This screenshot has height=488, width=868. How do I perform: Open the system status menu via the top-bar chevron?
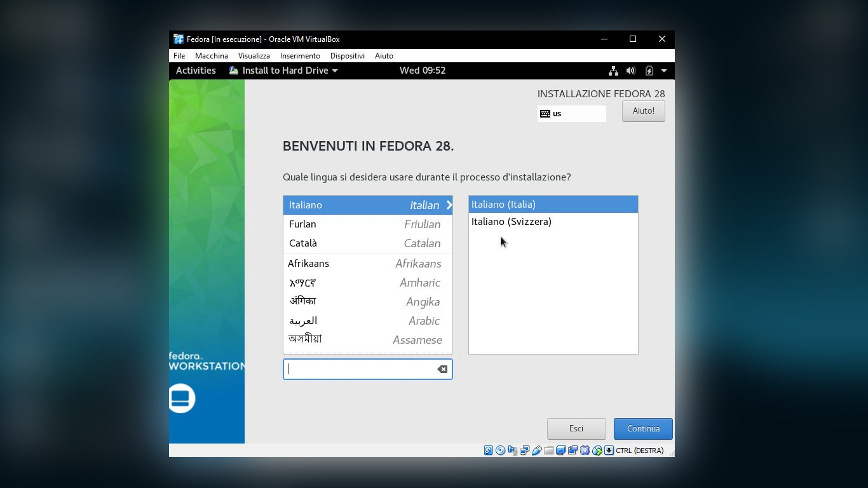click(663, 71)
